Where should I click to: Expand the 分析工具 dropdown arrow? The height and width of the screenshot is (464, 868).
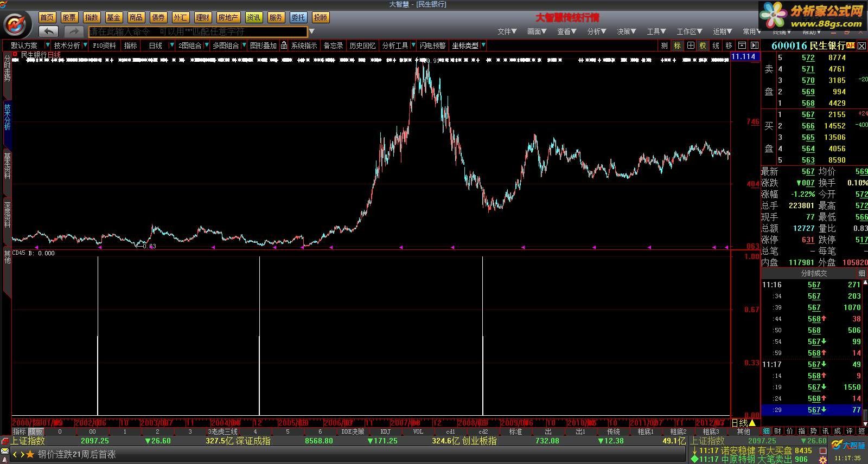[x=413, y=46]
